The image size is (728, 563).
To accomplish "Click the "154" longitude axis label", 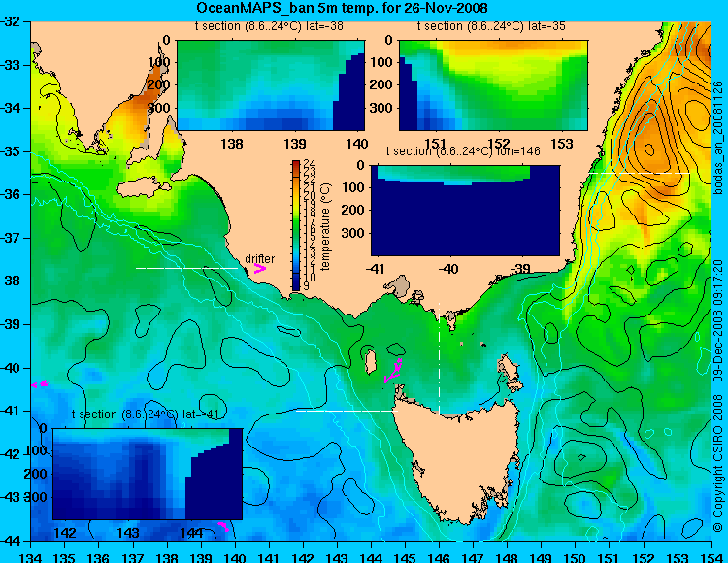I will (x=711, y=557).
